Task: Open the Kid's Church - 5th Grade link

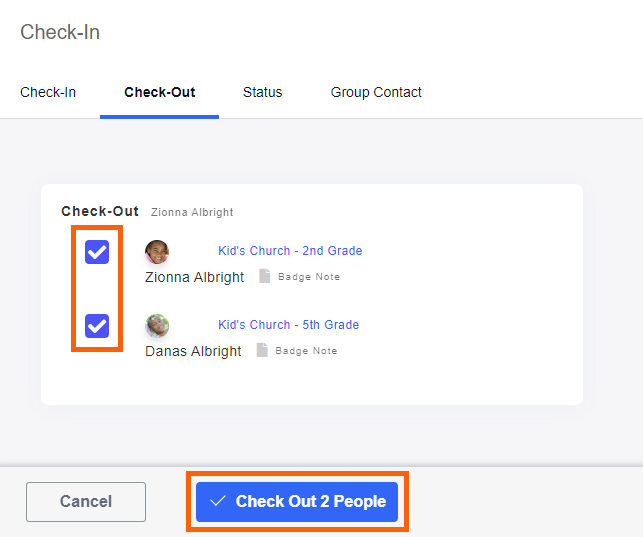Action: tap(288, 325)
